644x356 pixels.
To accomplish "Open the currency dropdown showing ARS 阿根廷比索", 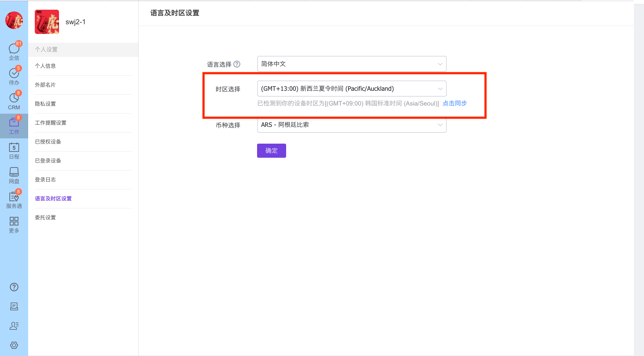I will (x=351, y=125).
